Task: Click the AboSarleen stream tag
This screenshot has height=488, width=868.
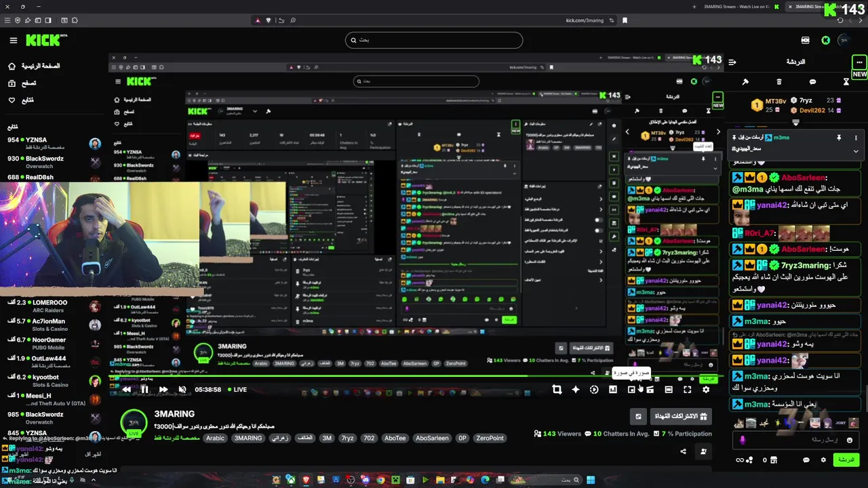Action: [432, 439]
